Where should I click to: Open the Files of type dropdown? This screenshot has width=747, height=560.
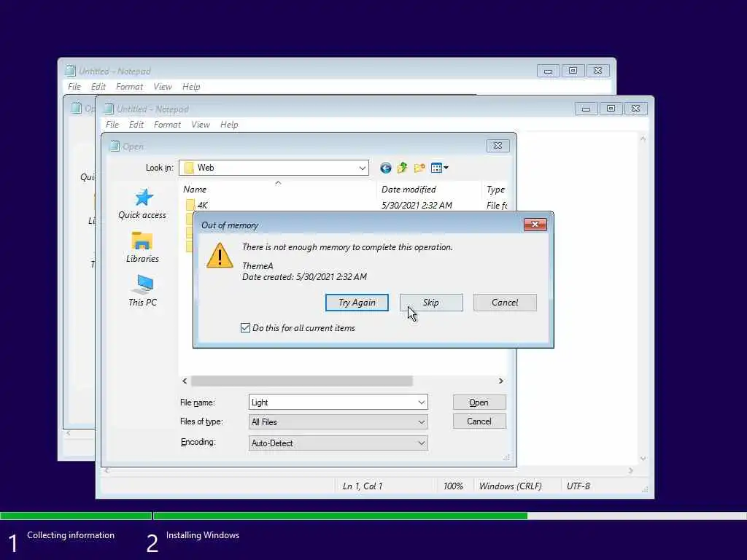click(421, 422)
